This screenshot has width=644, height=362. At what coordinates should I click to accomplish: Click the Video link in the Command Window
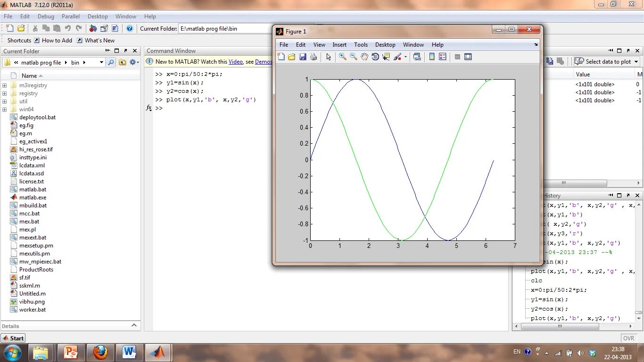tap(236, 62)
